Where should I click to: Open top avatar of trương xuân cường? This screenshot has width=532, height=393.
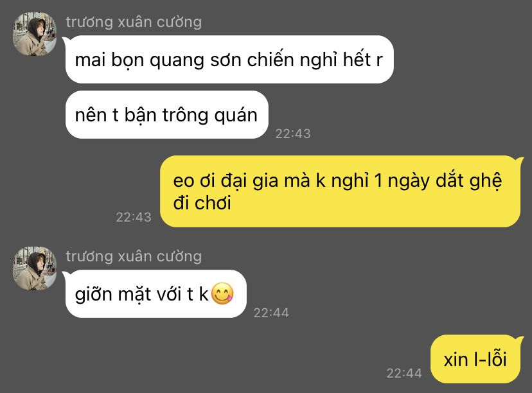click(x=35, y=34)
